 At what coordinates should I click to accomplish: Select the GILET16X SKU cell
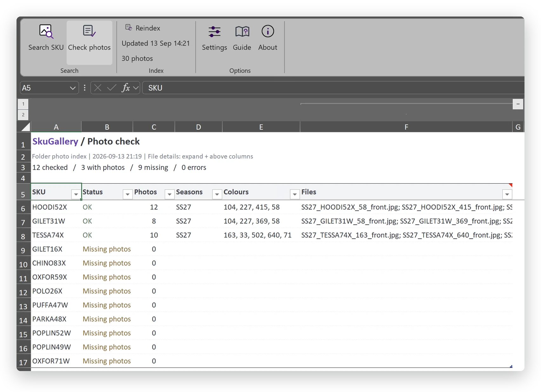(56, 249)
